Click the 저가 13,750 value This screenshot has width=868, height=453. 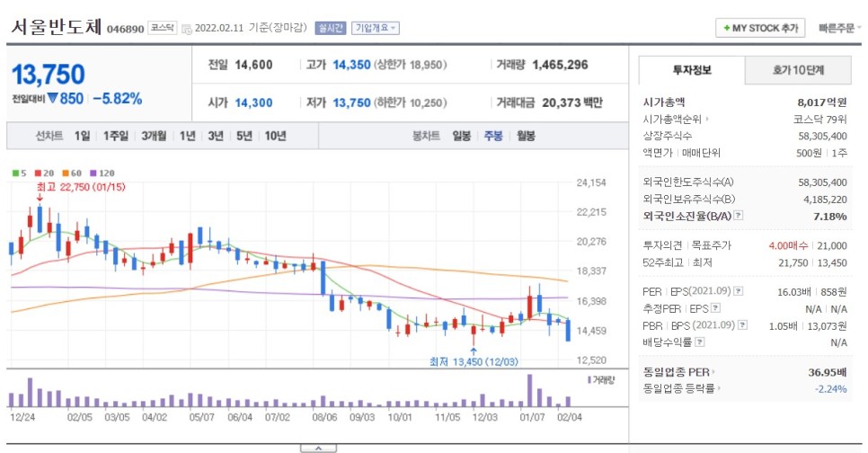(351, 102)
